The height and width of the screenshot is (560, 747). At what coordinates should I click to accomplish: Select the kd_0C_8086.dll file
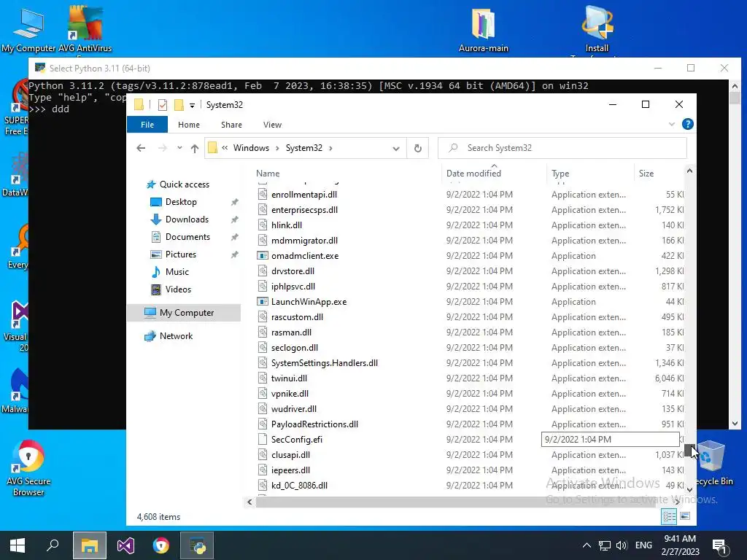299,486
